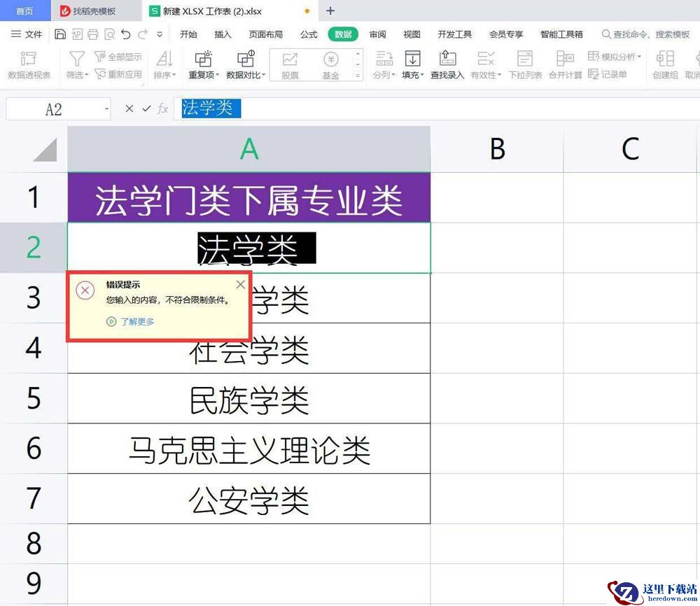
Task: Click cell 公安学类
Action: tap(248, 499)
